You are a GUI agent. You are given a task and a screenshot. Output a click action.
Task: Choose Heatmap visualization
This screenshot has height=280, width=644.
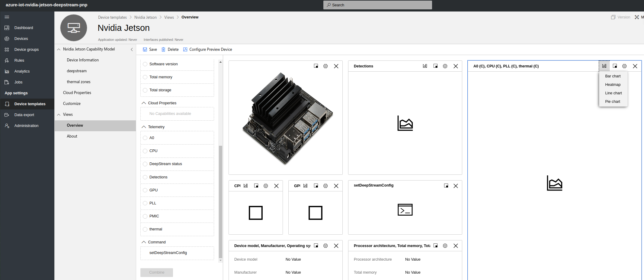point(613,85)
